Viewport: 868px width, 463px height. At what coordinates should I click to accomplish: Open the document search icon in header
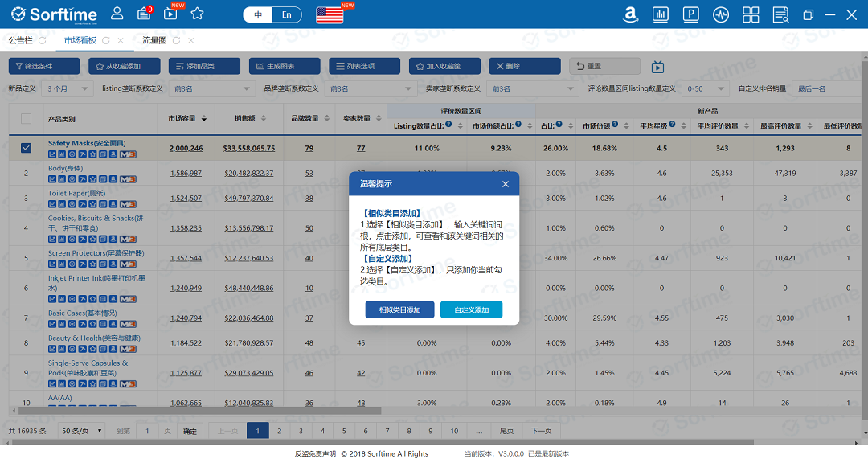pos(781,14)
